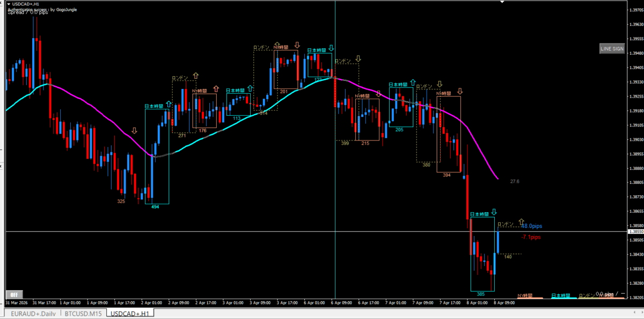Screen dimensions: 644x319
Task: Toggle the leftmost NY時間 legend at chart bottom
Action: coord(524,295)
